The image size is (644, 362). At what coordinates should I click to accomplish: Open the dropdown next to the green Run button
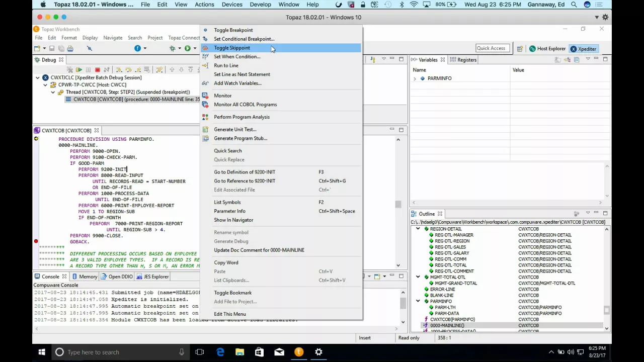(x=195, y=48)
